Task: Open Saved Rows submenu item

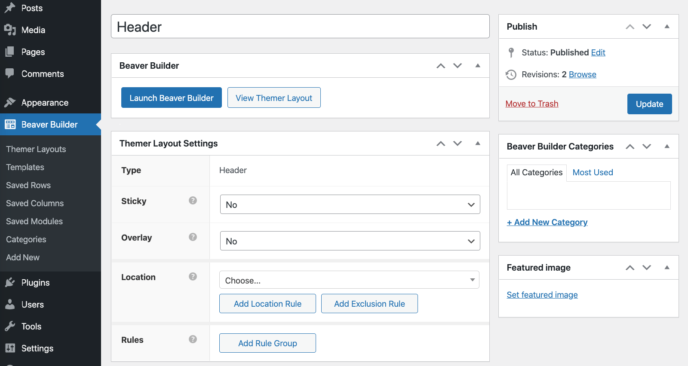Action: coord(28,185)
